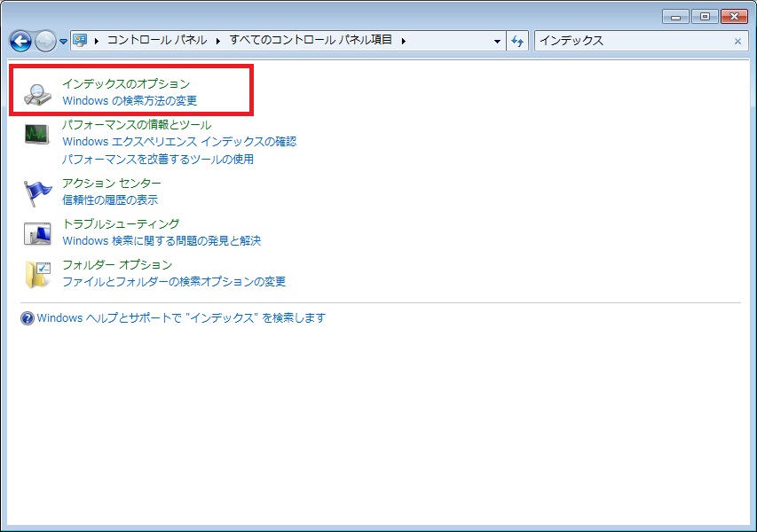Click the help question mark icon
The width and height of the screenshot is (757, 532).
click(x=26, y=317)
